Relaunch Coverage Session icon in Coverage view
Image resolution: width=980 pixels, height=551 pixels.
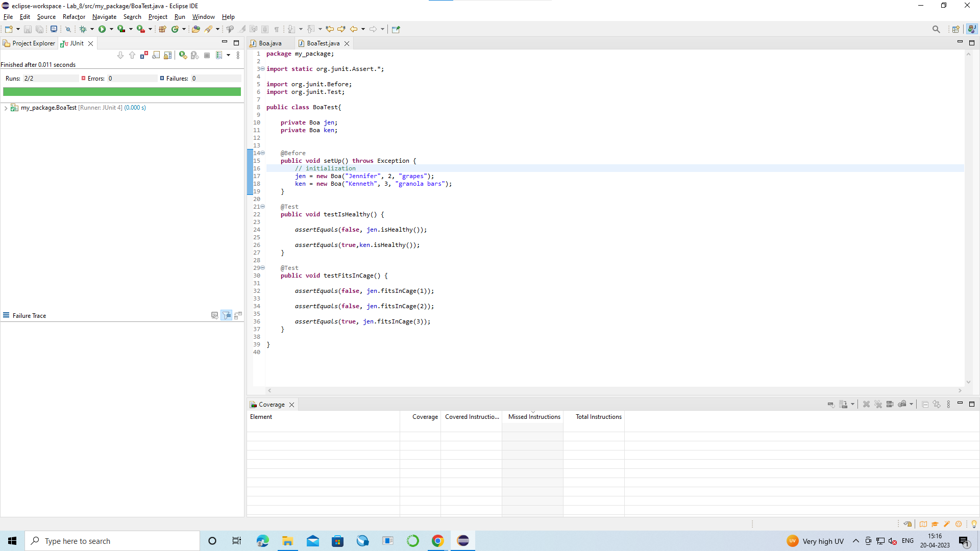(x=831, y=404)
